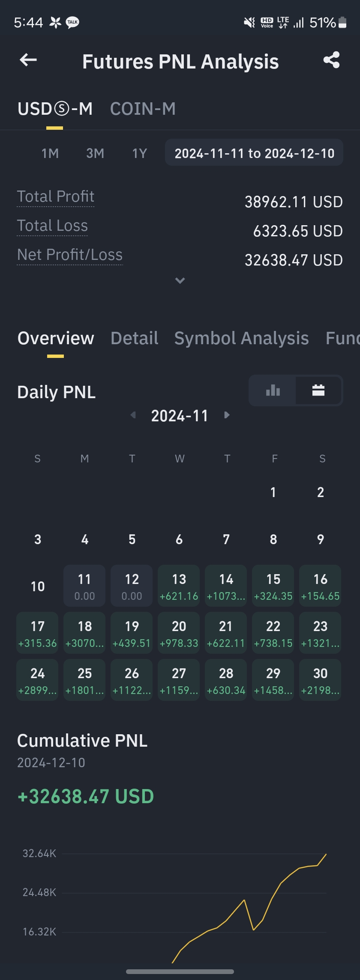Open the custom date range picker
Screen dimensions: 360x980
tap(254, 153)
